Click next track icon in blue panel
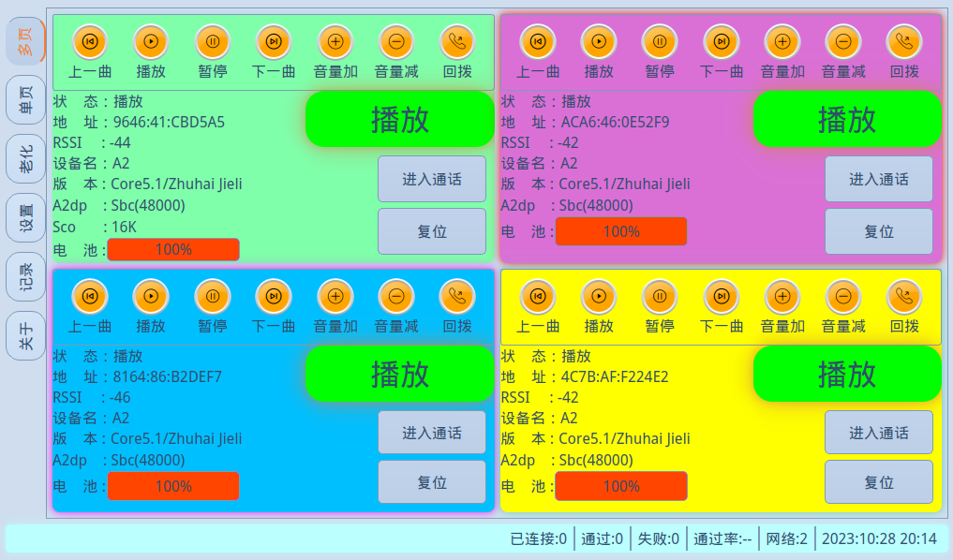Screen dimensions: 953x560 click(x=274, y=297)
